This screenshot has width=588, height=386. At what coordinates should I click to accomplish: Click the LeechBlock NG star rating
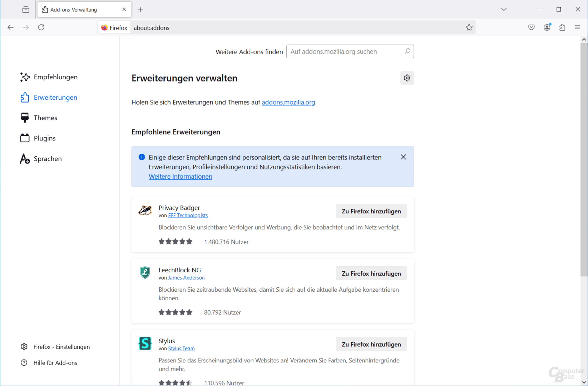coord(176,312)
